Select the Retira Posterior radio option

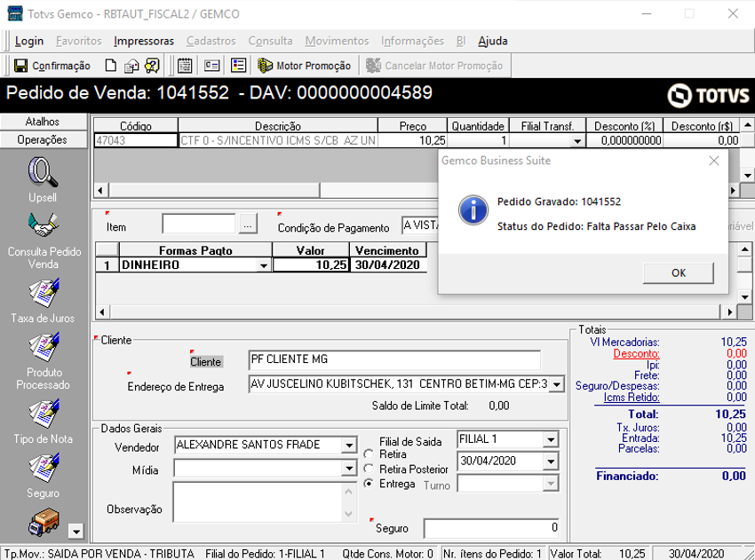[x=369, y=469]
